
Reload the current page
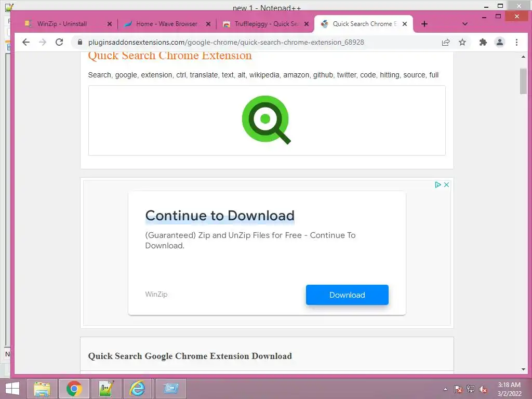point(59,42)
